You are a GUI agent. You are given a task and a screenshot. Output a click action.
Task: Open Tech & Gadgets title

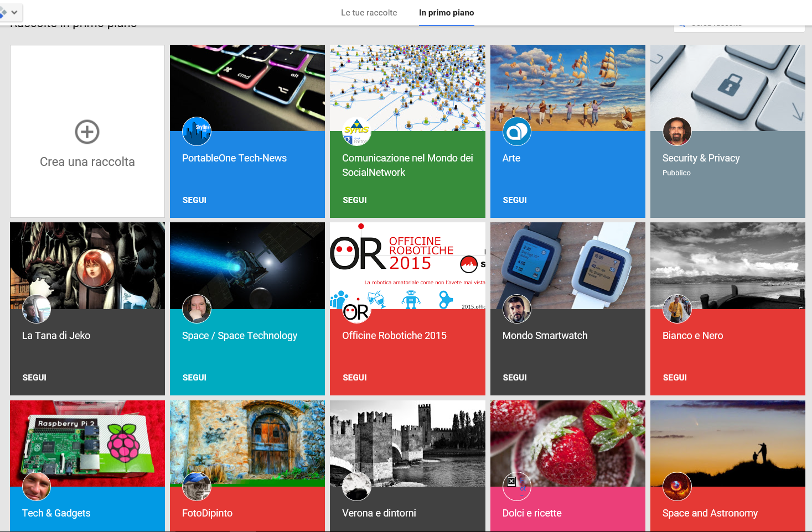click(x=56, y=513)
